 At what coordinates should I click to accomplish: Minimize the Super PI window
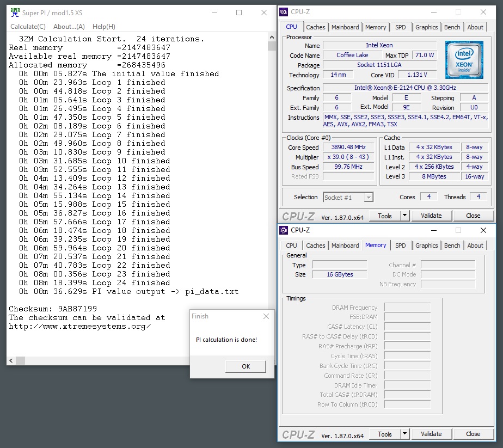coord(214,13)
